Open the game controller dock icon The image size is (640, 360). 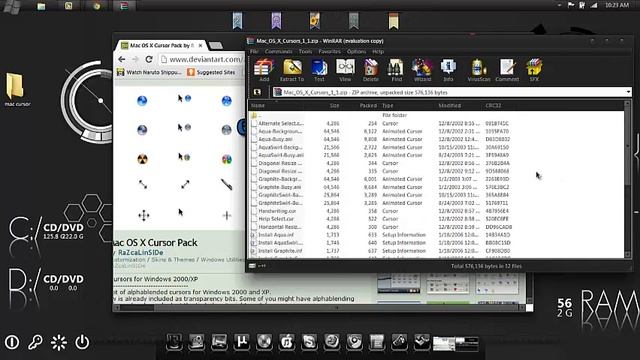(399, 341)
